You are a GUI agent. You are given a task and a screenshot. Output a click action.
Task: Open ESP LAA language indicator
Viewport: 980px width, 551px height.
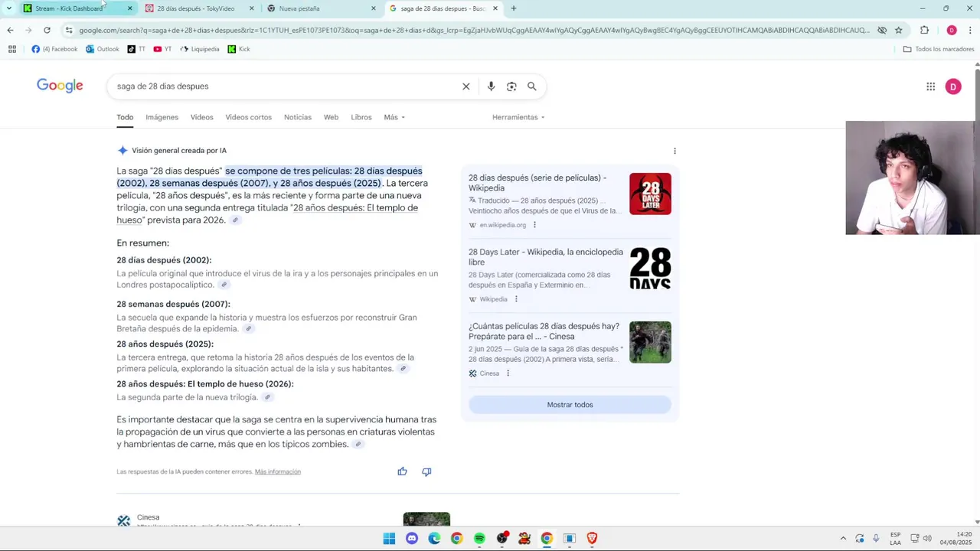(x=895, y=538)
